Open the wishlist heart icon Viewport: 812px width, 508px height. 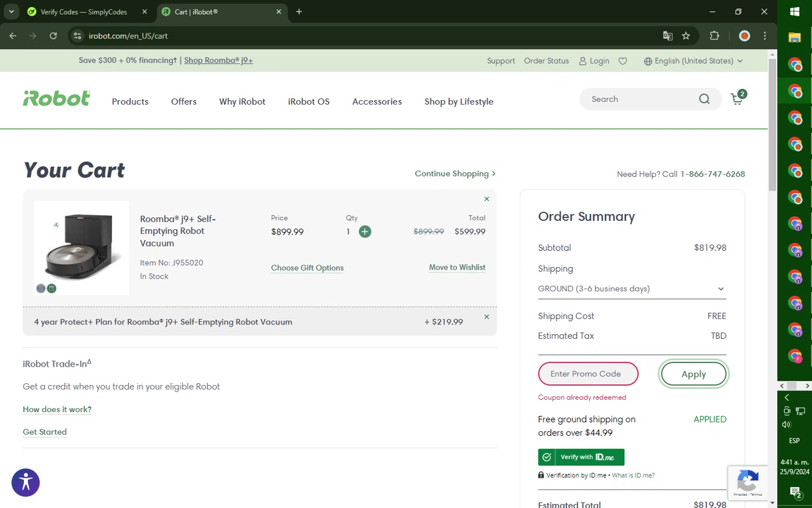623,61
